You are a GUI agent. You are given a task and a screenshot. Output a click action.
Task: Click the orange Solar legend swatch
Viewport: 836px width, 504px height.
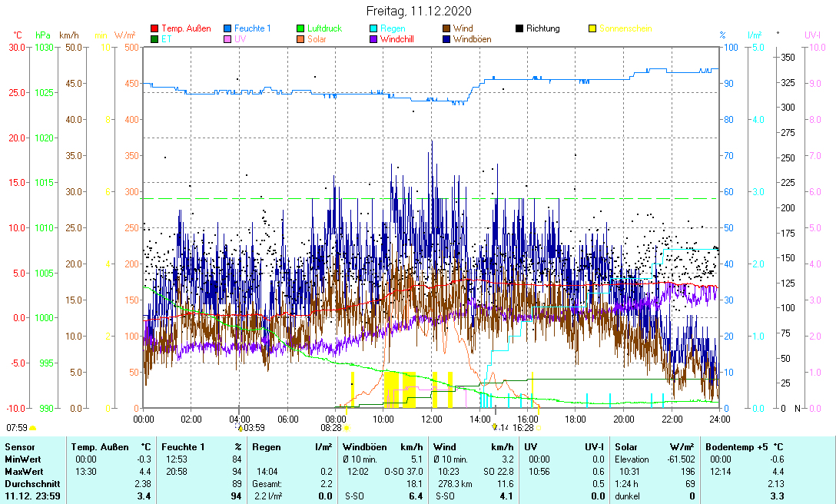click(300, 38)
